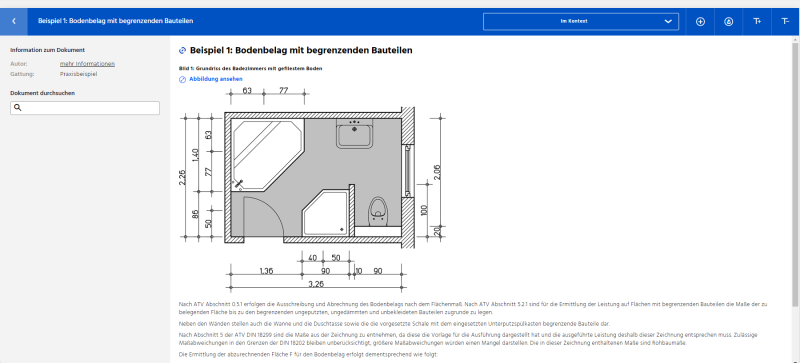Expand dropdown via its chevron arrow

click(668, 21)
